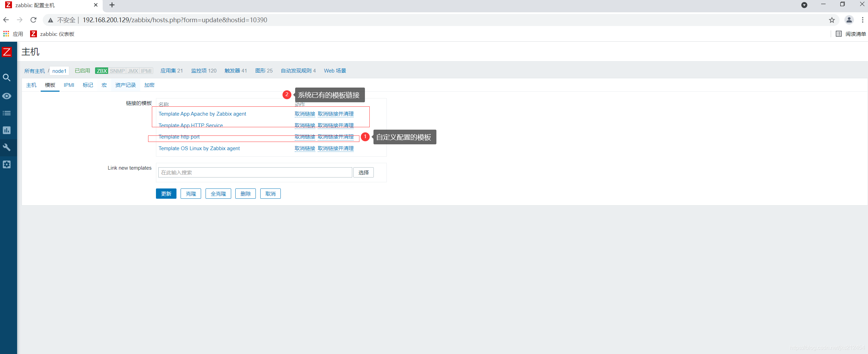Screen dimensions: 868x354
Task: Open the Apps grid bookmark
Action: (13, 34)
